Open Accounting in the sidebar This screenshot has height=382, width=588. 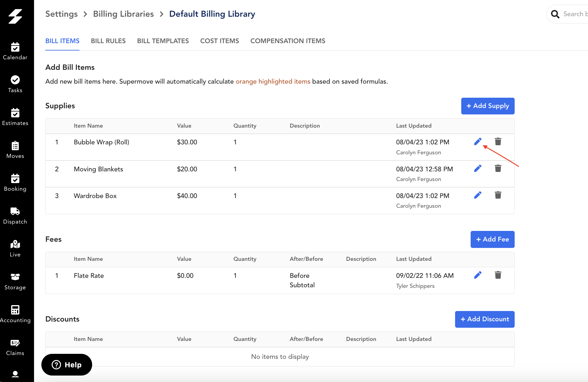coord(15,314)
